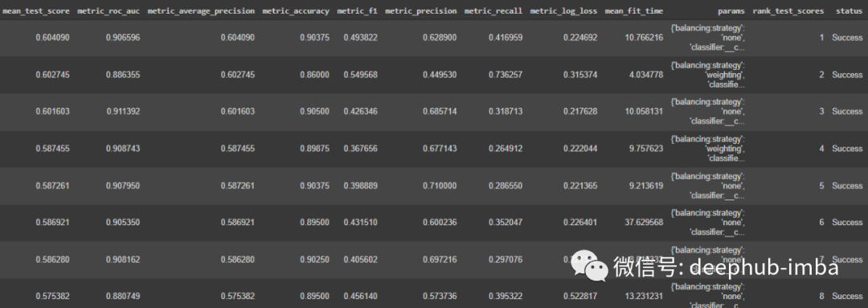Select log_loss value 0.522817
This screenshot has height=308, width=868.
(581, 297)
